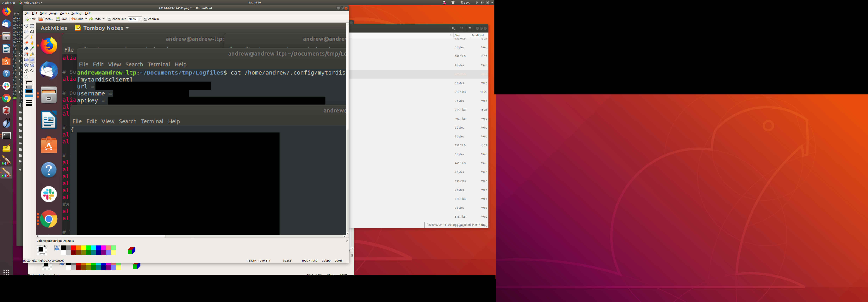Image resolution: width=868 pixels, height=302 pixels.
Task: Activate the Ellipse shape tool
Action: point(32,65)
